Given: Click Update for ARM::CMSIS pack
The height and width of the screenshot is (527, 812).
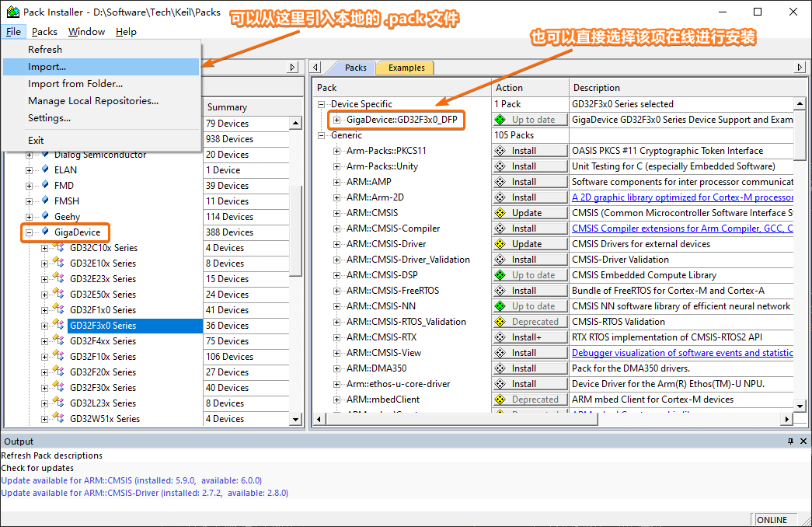Looking at the screenshot, I should (530, 213).
